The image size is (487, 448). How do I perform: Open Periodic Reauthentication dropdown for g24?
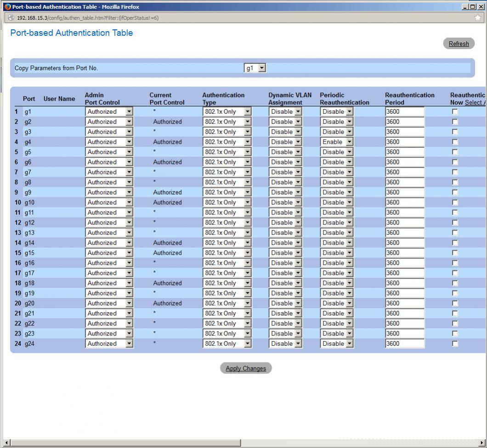337,343
